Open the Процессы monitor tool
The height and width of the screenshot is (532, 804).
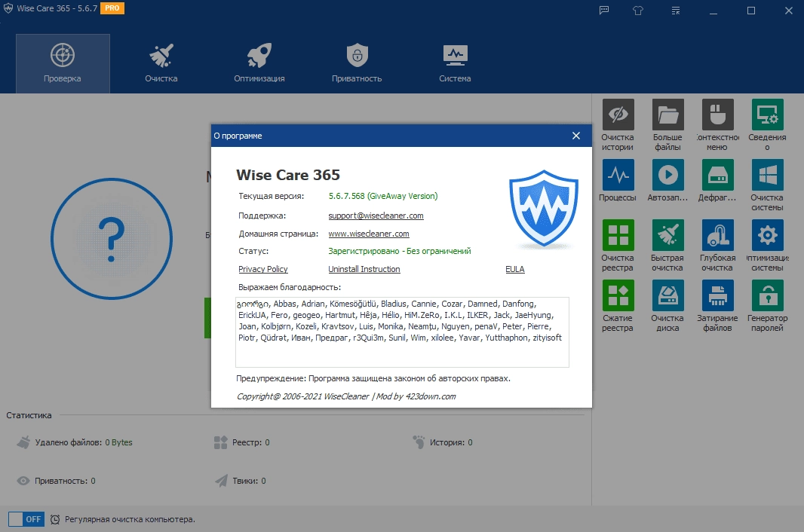618,180
